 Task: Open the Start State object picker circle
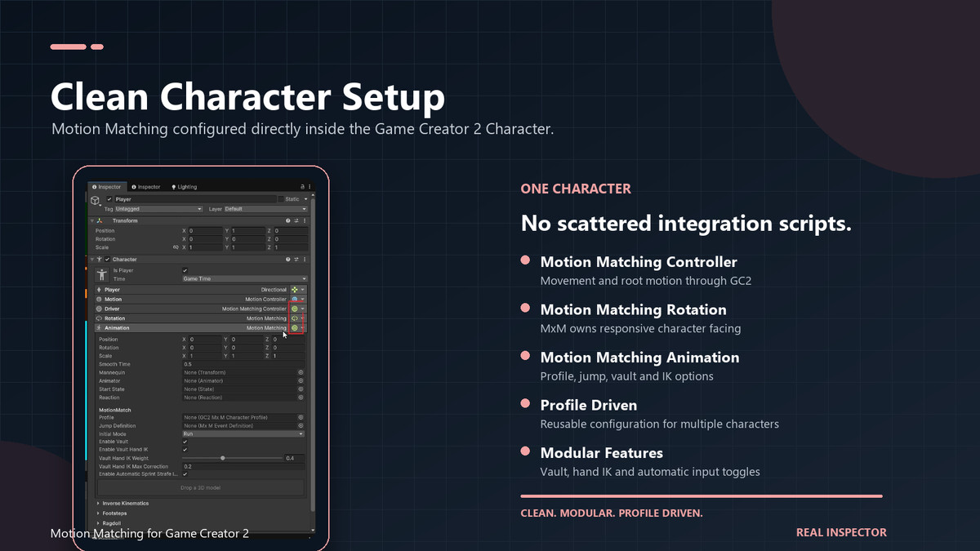301,389
